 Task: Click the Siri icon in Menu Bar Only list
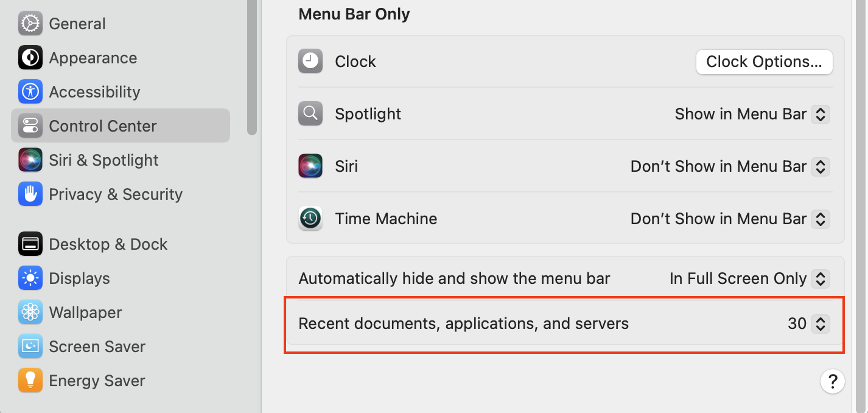(310, 166)
